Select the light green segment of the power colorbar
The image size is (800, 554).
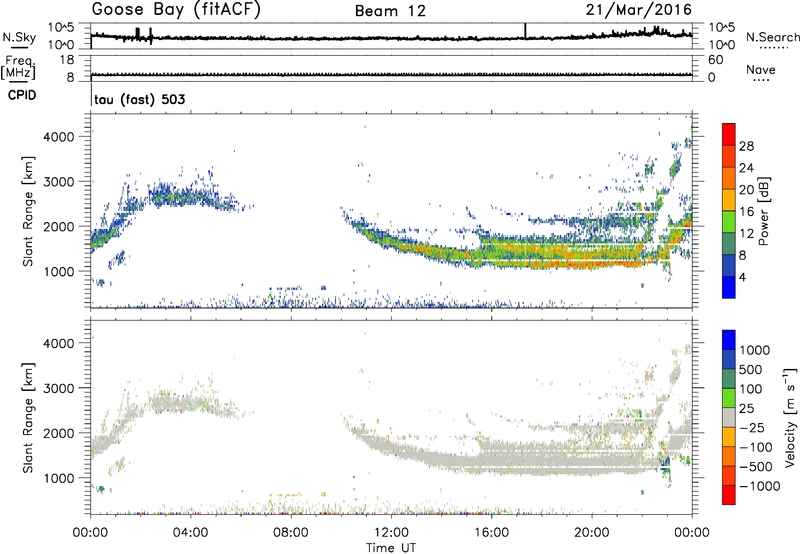729,222
